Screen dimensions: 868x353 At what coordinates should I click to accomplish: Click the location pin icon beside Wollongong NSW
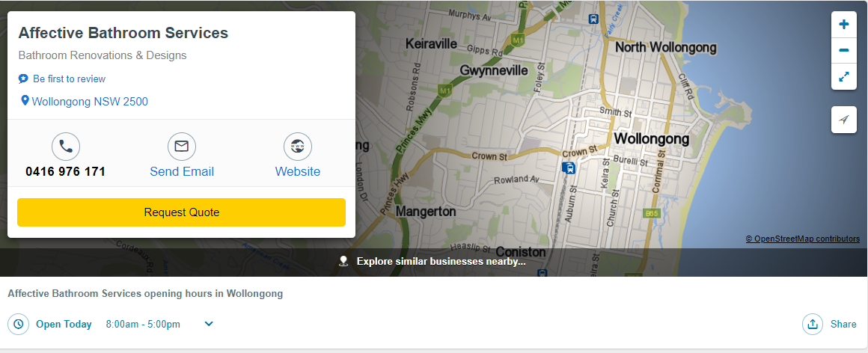click(25, 101)
